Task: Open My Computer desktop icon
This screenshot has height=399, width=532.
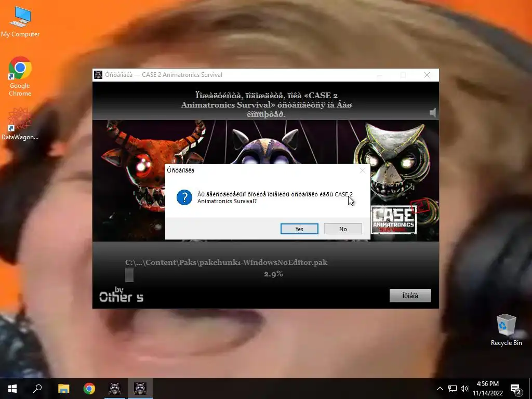Action: point(20,22)
